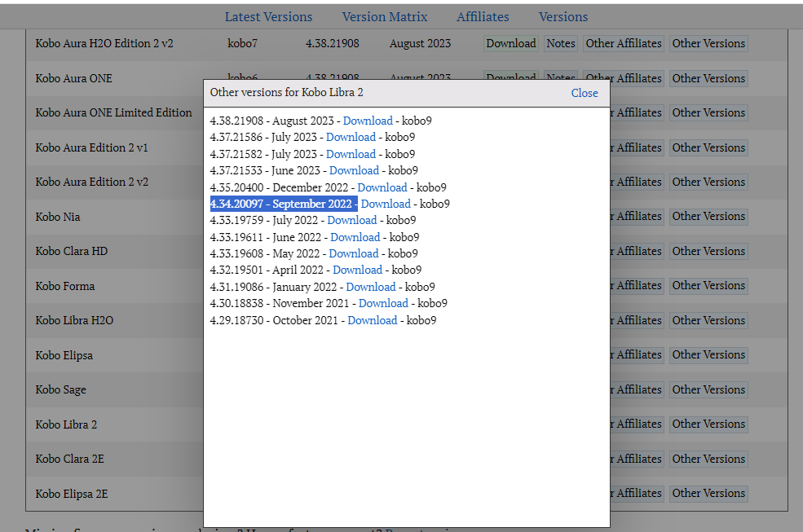This screenshot has height=532, width=803.
Task: Select the Kobo Clara HD device name
Action: point(72,251)
